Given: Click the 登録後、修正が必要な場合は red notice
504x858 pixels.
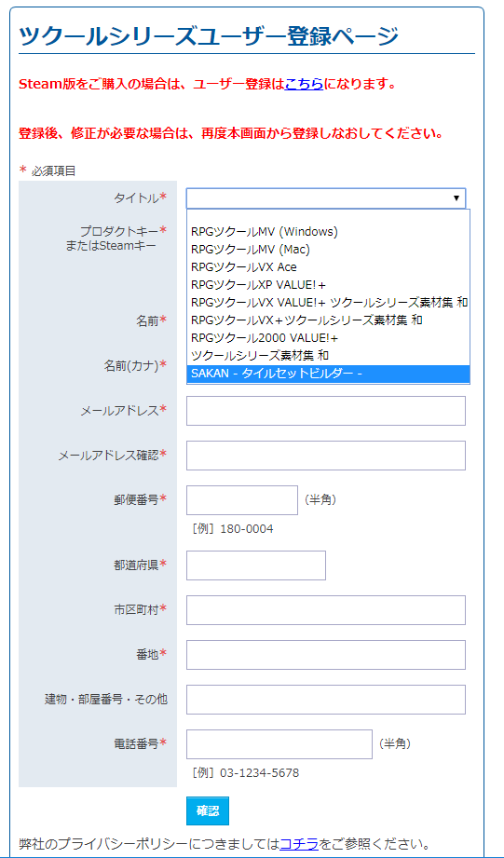Looking at the screenshot, I should pyautogui.click(x=230, y=133).
